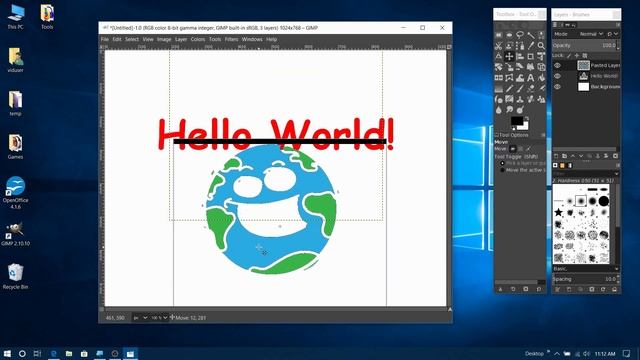
Task: Select the Scissors Select tool
Action: (x=499, y=46)
